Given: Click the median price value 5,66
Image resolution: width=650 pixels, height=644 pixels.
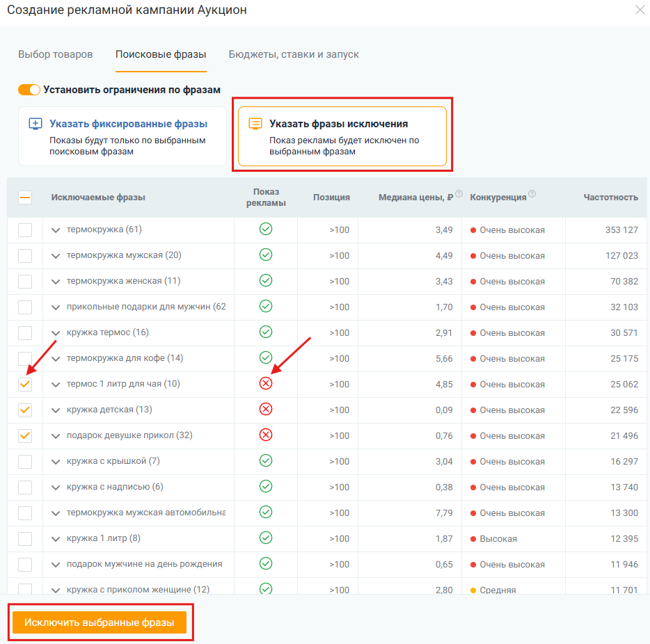Looking at the screenshot, I should coord(444,359).
